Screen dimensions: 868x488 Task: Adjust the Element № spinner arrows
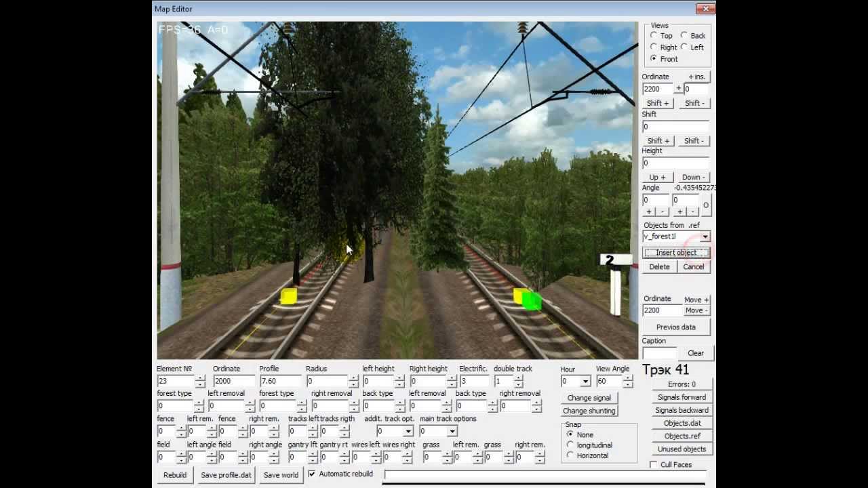tap(200, 382)
